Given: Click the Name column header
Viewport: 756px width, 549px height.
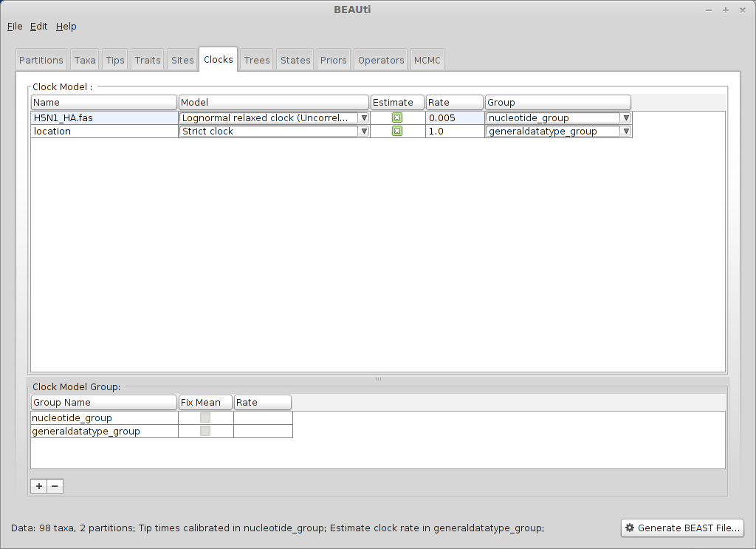Looking at the screenshot, I should 103,102.
